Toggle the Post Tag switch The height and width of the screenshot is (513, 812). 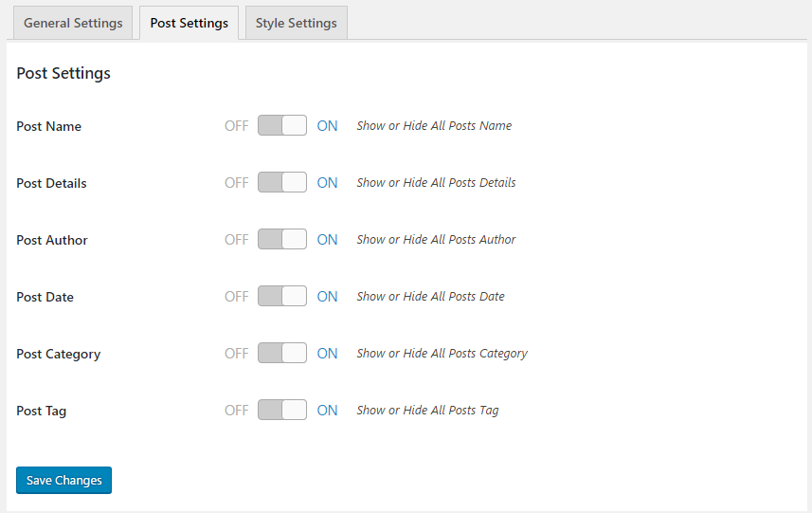282,410
